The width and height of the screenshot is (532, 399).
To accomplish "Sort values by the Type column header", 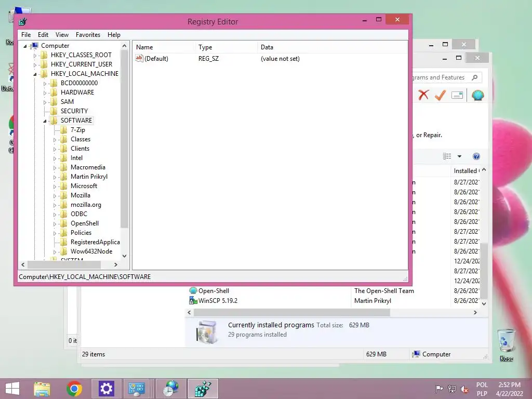I will [x=226, y=47].
